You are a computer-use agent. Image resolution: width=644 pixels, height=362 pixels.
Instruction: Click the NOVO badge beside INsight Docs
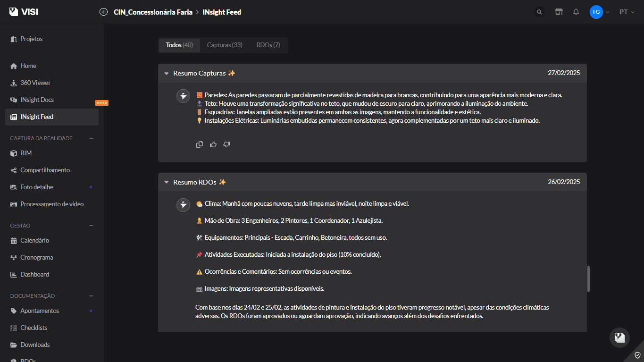pos(102,102)
